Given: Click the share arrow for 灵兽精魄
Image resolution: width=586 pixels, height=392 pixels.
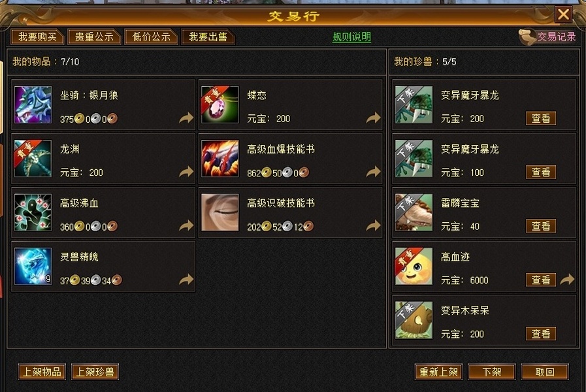Looking at the screenshot, I should click(x=186, y=279).
